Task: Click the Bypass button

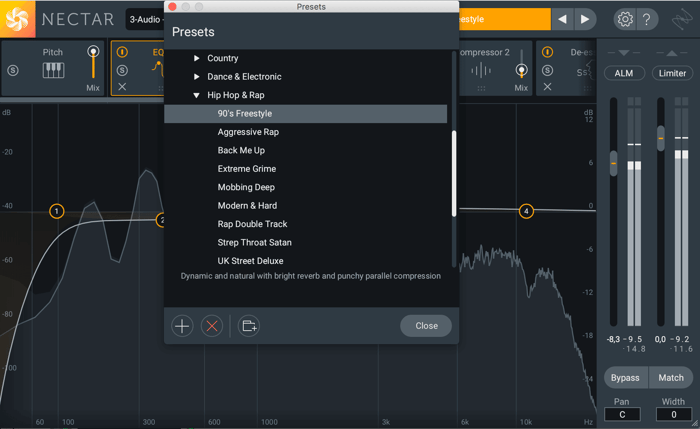Action: [625, 378]
